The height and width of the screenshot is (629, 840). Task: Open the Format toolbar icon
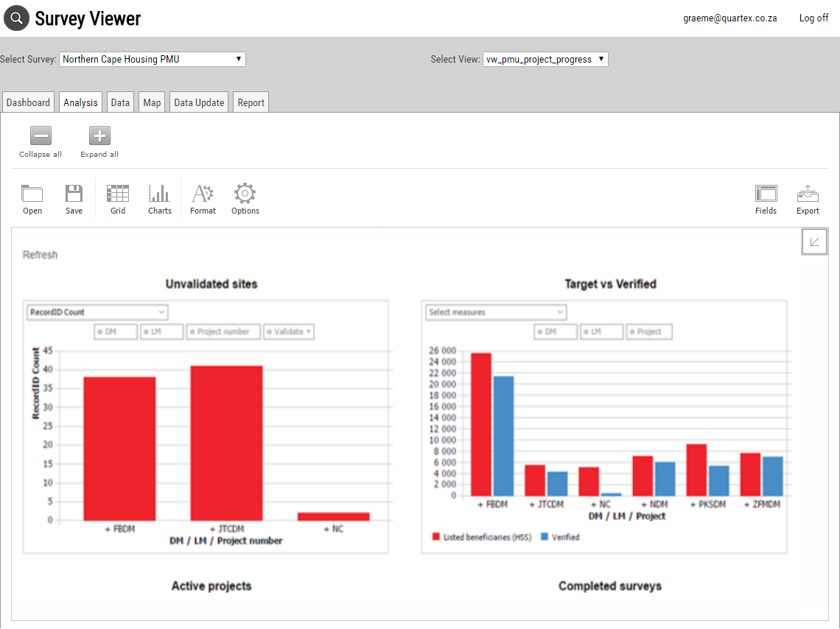[203, 194]
